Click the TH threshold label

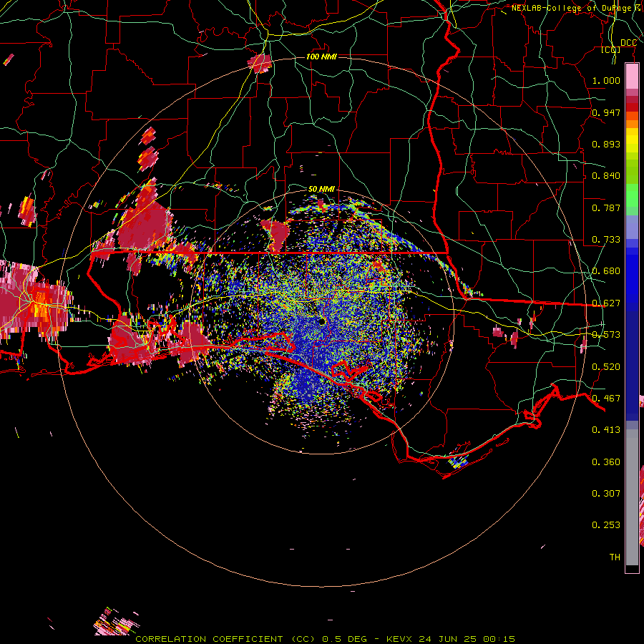point(615,557)
